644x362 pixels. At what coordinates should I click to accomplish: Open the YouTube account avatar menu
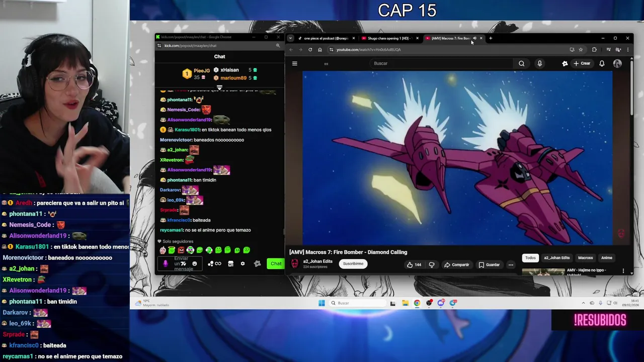(x=617, y=63)
